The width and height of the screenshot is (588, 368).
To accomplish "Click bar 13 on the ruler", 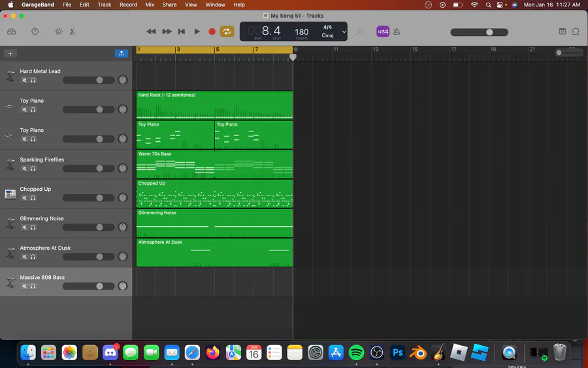I will coord(376,50).
